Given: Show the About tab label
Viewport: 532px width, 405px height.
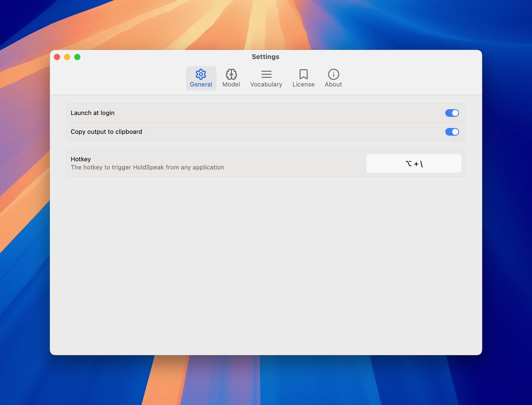Looking at the screenshot, I should point(333,84).
